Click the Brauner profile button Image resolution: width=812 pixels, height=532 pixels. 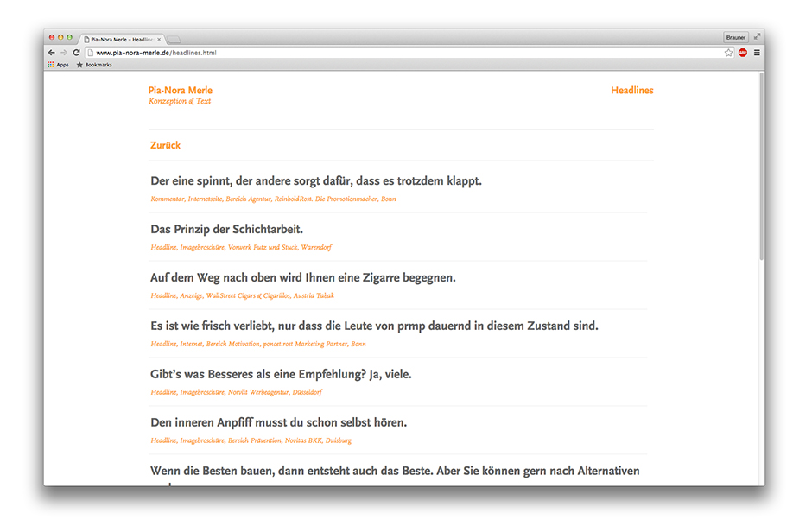click(x=736, y=37)
